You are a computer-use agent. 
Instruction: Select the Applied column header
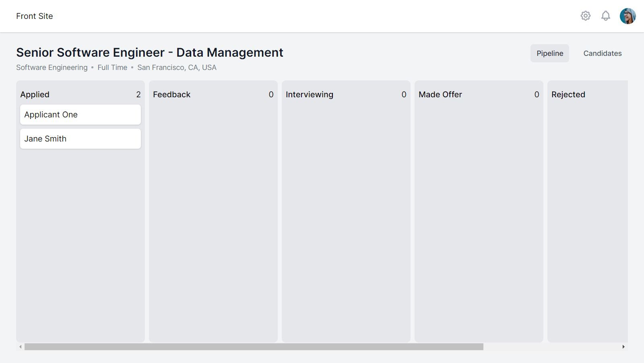[x=35, y=94]
